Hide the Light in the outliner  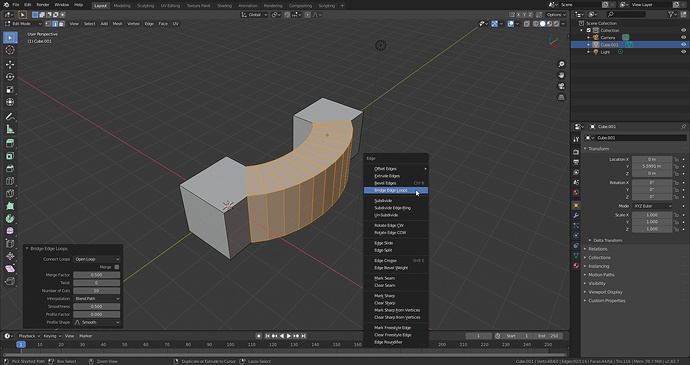(x=683, y=52)
